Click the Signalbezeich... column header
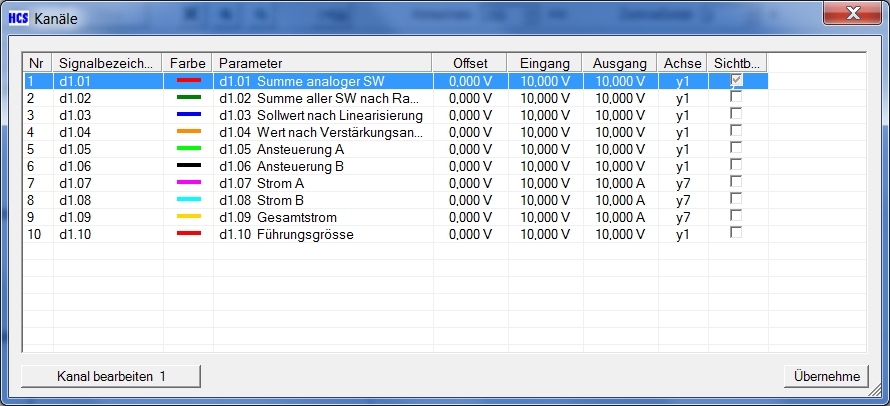Image resolution: width=890 pixels, height=406 pixels. (107, 63)
